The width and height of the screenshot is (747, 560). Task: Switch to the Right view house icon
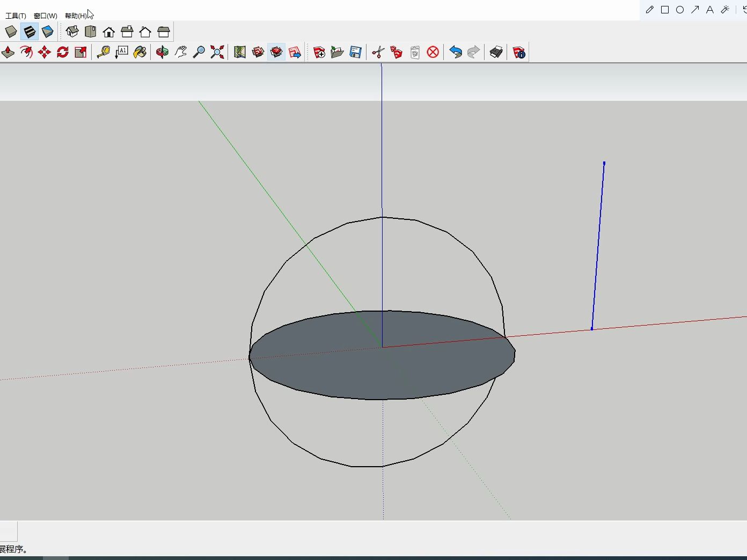127,32
